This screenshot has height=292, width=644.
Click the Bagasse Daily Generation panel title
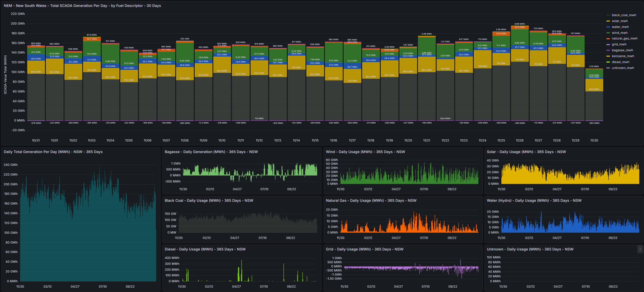211,152
